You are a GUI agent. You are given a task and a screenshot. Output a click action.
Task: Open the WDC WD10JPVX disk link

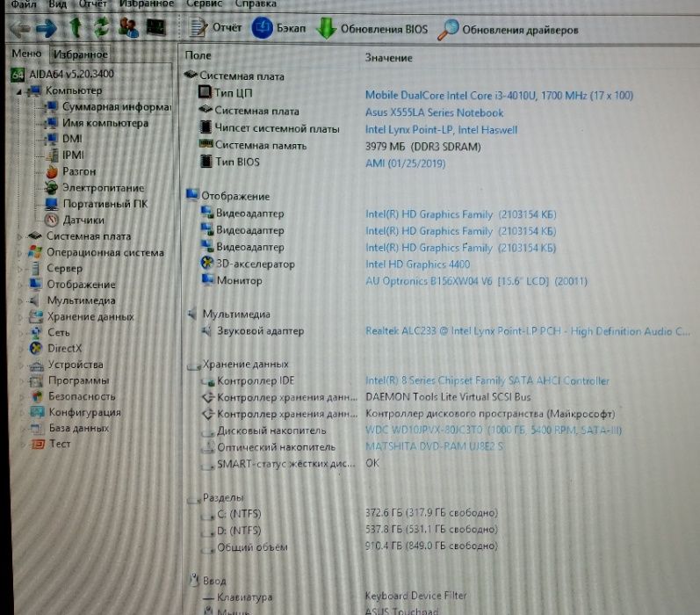tap(494, 430)
